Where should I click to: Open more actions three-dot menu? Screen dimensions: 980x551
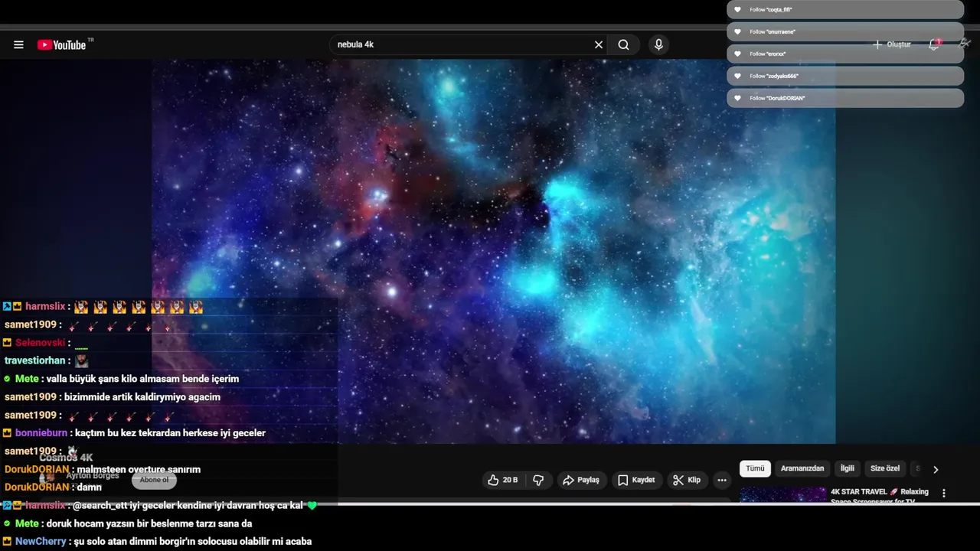721,480
